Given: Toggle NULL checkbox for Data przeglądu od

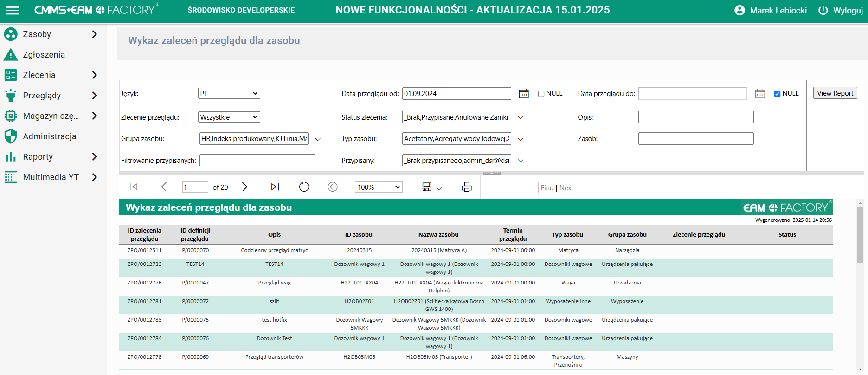Looking at the screenshot, I should click(541, 94).
